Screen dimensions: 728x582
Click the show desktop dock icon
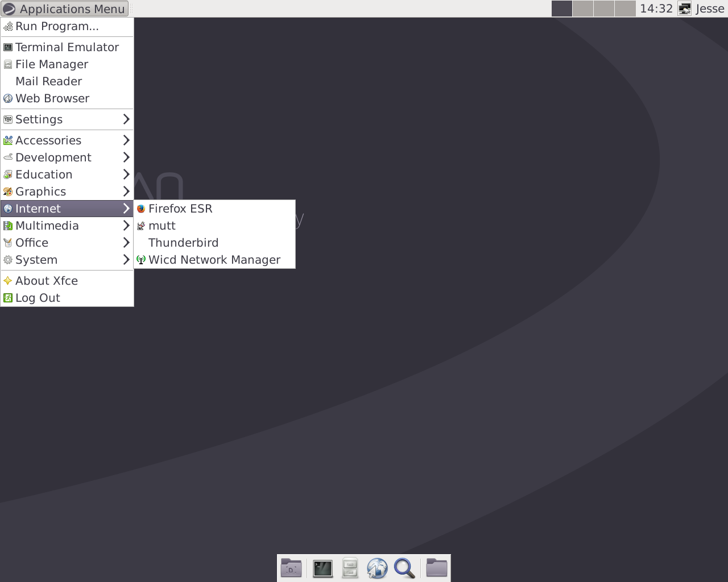291,568
